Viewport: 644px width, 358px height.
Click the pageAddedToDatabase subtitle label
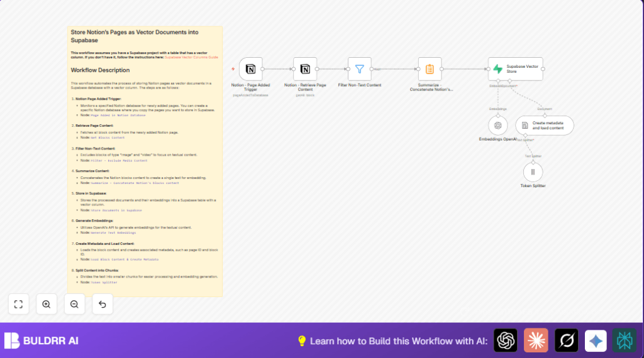tap(250, 95)
